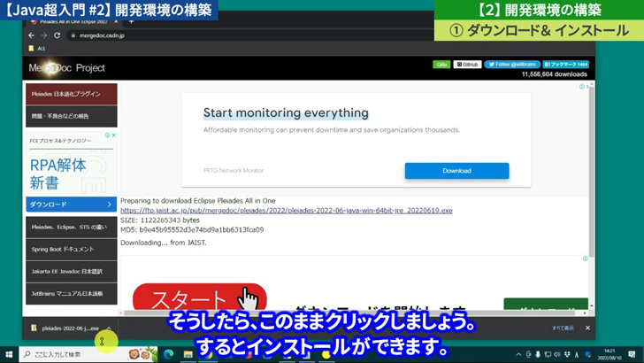Click the microphone tray icon
This screenshot has height=363, width=644.
pyautogui.click(x=538, y=354)
